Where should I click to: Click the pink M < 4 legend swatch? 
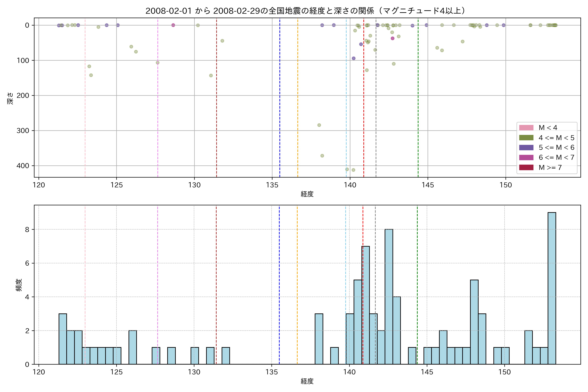(x=526, y=128)
